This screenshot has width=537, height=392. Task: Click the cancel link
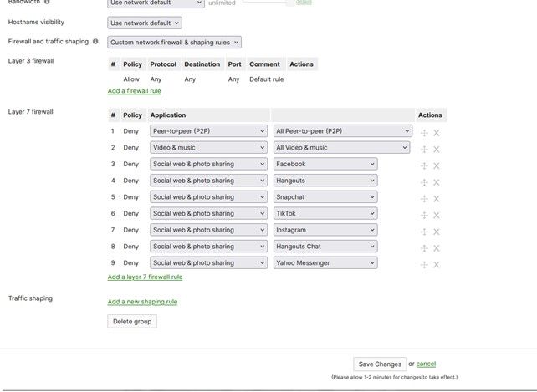[x=426, y=364]
